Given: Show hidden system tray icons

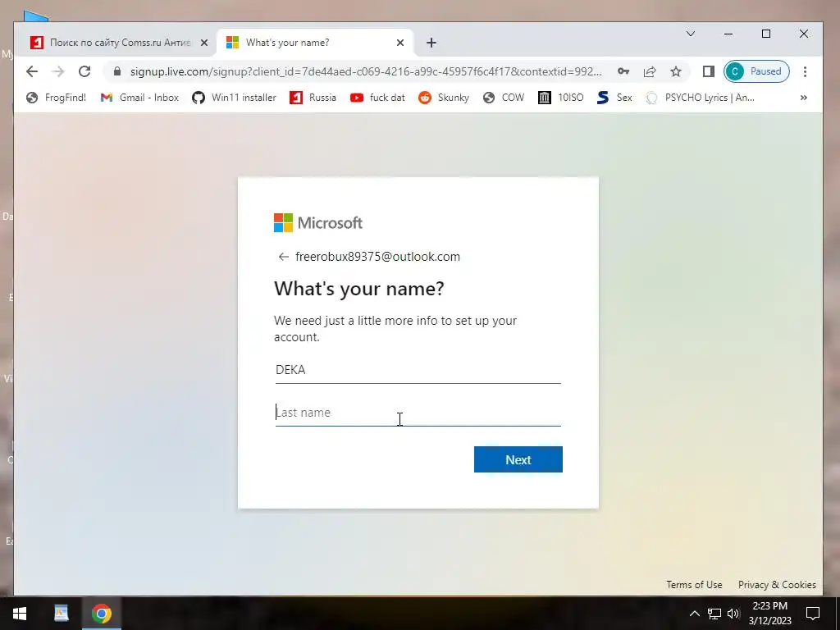Looking at the screenshot, I should click(x=694, y=614).
